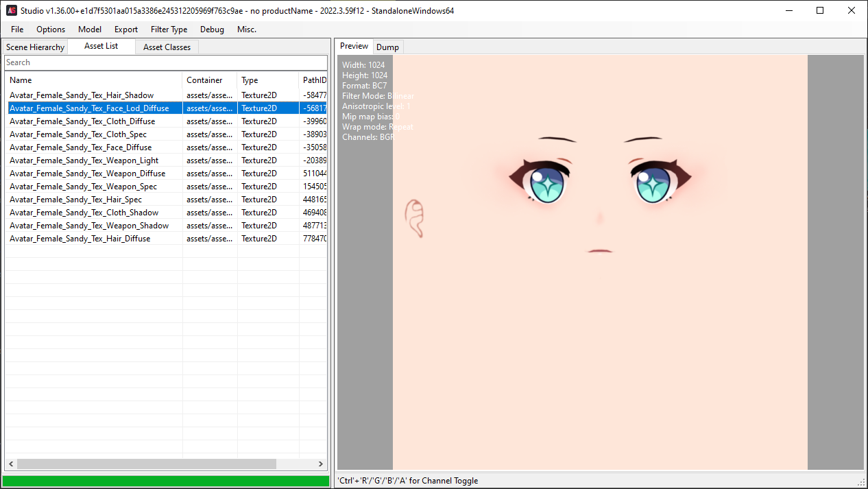Sort by the Type column header
The height and width of the screenshot is (489, 868).
tap(268, 80)
